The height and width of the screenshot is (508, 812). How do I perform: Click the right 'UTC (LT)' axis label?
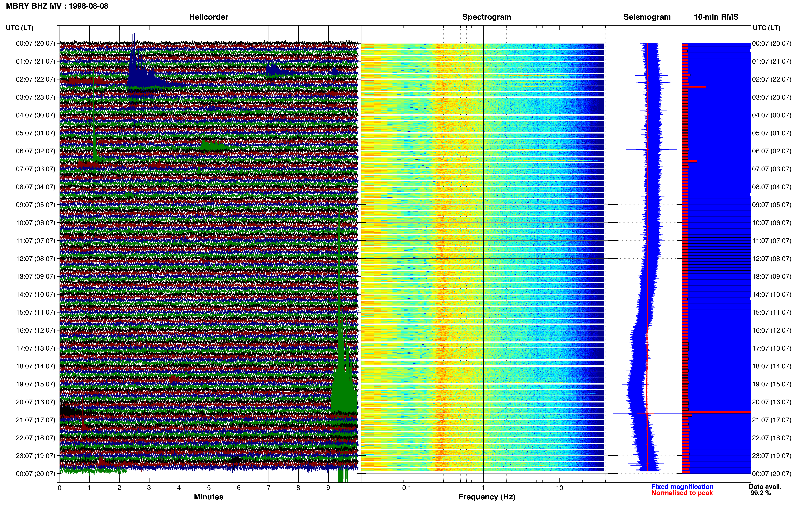(766, 28)
